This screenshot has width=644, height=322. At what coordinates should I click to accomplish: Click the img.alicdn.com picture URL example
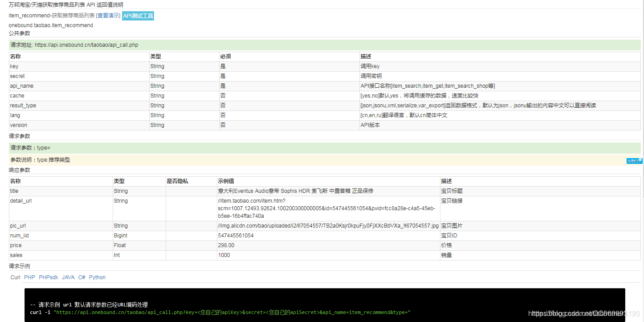[328, 226]
